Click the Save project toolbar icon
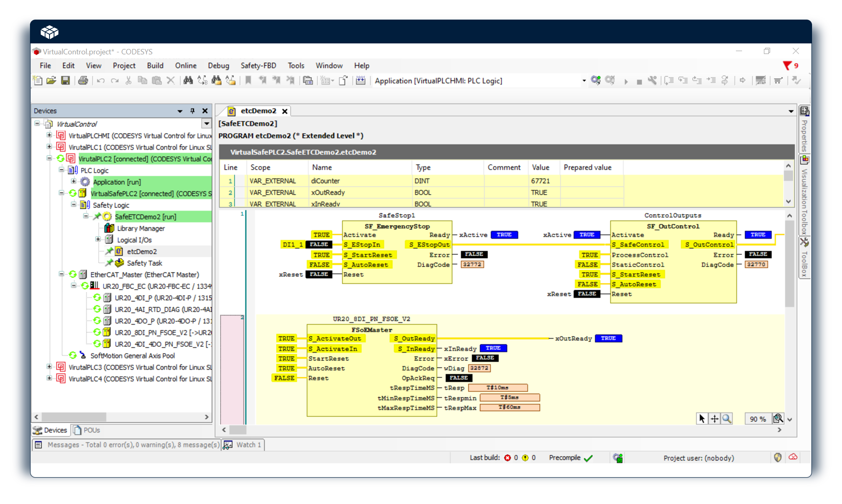Screen dimensions: 842x504 point(66,81)
